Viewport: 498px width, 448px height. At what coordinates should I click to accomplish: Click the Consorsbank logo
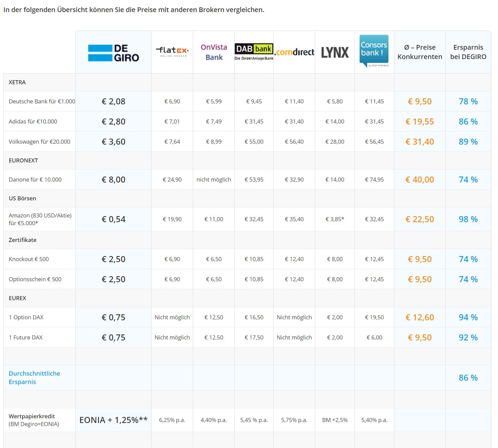374,51
